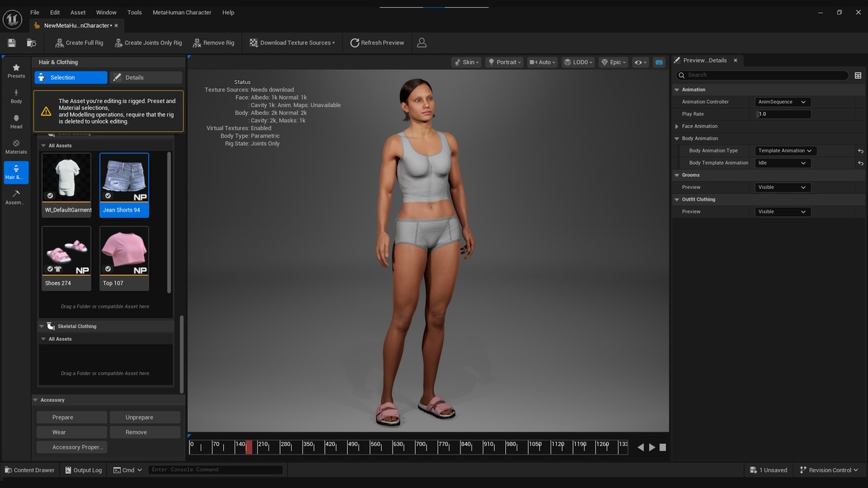Play animation in reverse
Image resolution: width=868 pixels, height=488 pixels.
pyautogui.click(x=641, y=447)
